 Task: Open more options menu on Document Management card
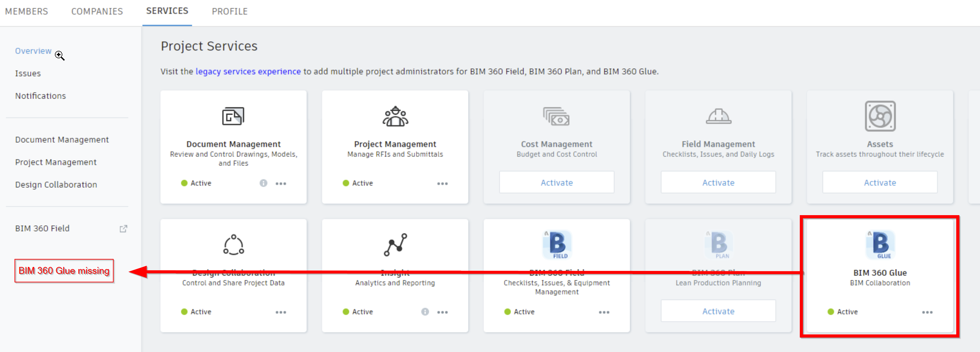281,184
